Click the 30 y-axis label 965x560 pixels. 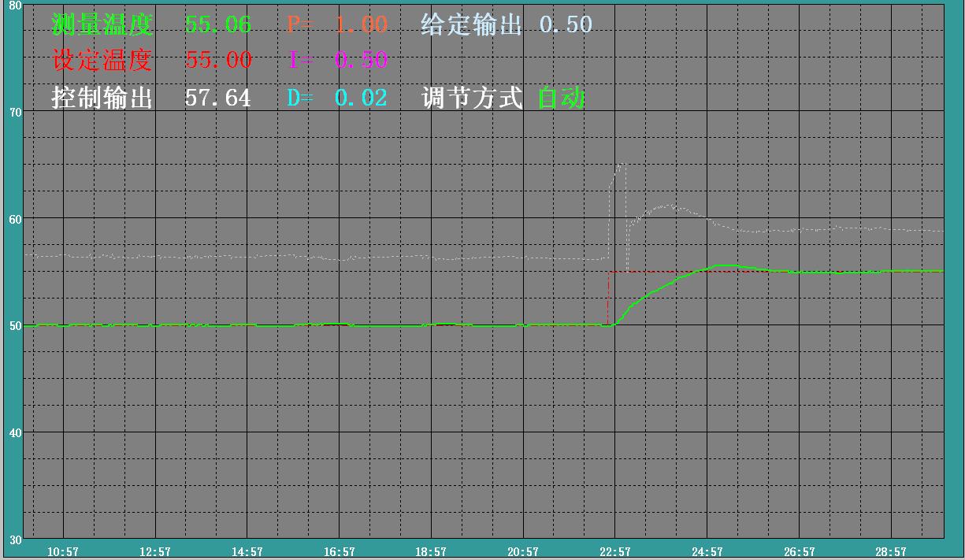click(15, 540)
